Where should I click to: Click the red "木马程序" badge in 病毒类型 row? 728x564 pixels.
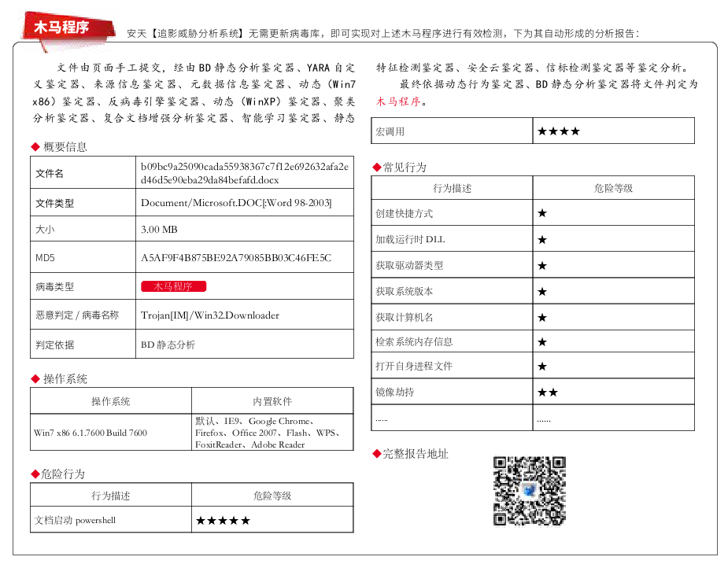tap(174, 286)
